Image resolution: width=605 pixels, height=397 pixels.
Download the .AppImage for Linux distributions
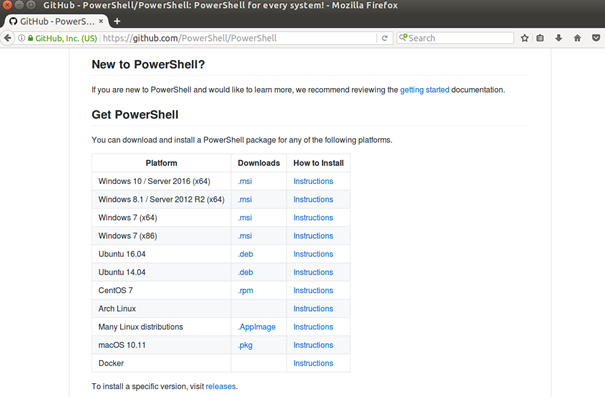pos(257,327)
